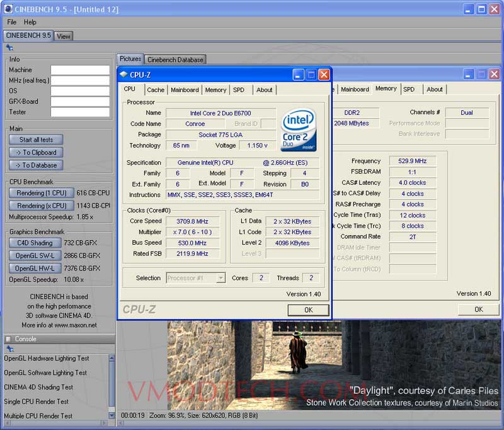This screenshot has width=504, height=430.
Task: Minimize the CINEBENCH window
Action: pyautogui.click(x=469, y=9)
